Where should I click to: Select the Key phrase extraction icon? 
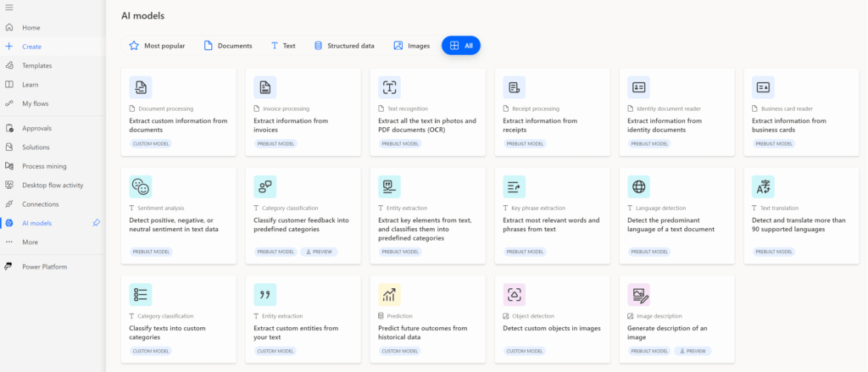coord(515,187)
